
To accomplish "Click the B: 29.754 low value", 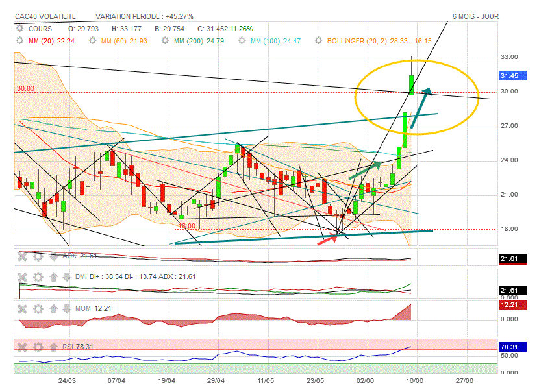I will pos(169,29).
